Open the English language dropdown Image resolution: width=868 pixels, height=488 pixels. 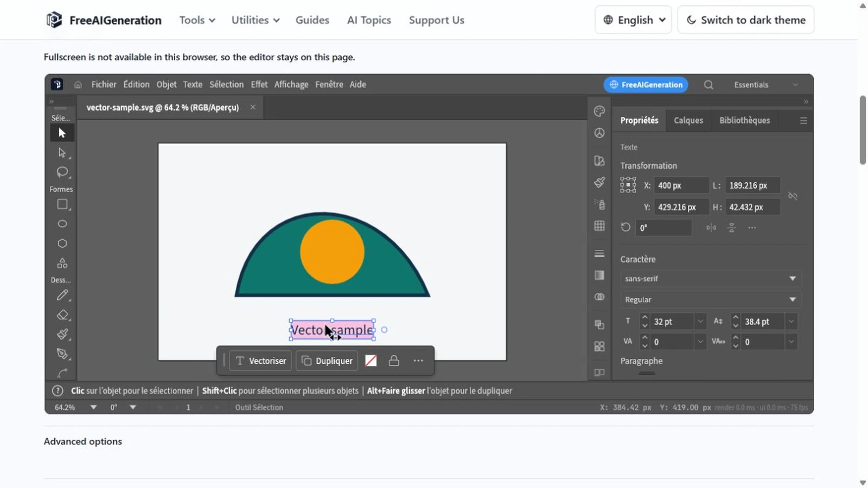(x=633, y=20)
